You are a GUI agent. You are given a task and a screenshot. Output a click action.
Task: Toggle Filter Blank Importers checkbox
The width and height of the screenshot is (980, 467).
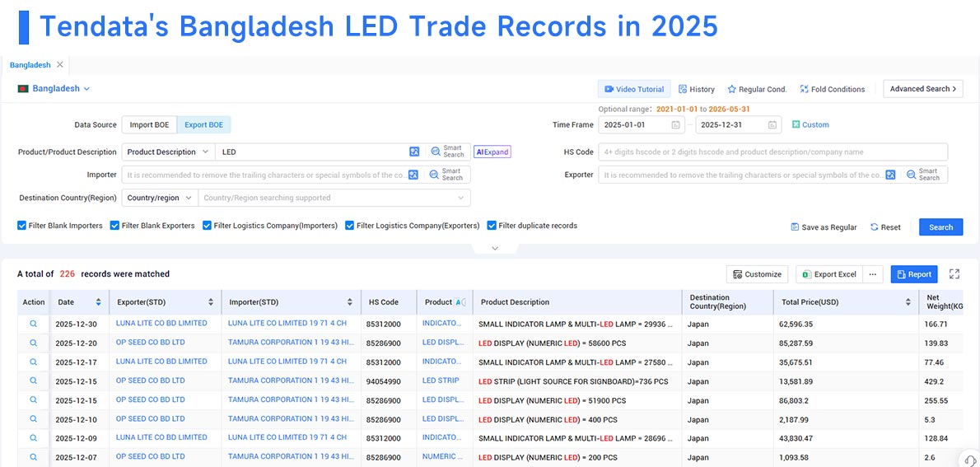22,226
